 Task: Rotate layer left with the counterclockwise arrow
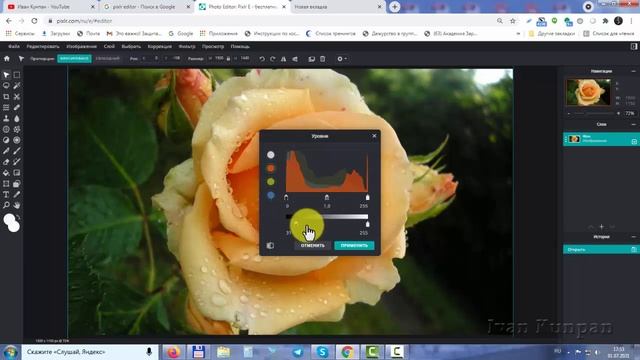pos(262,59)
